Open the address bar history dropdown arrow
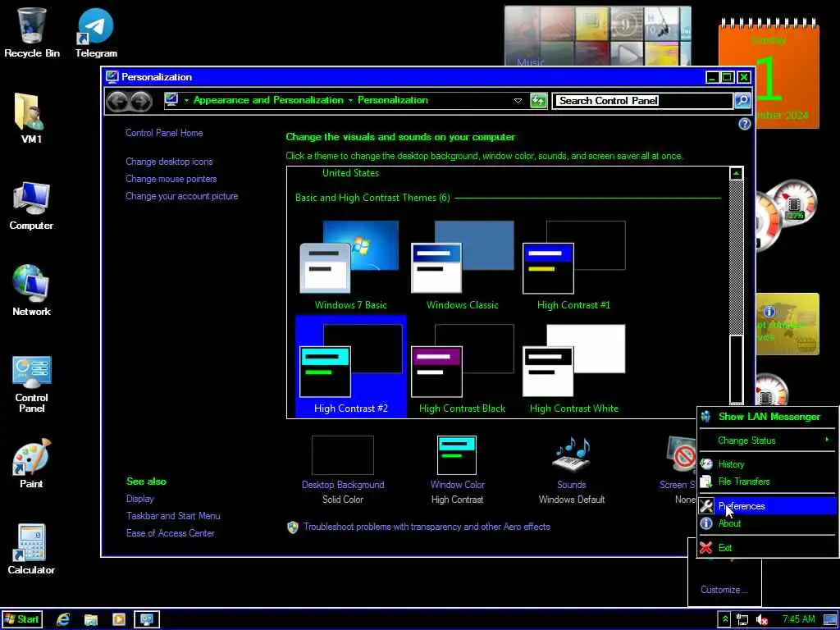The width and height of the screenshot is (840, 630). coord(518,101)
